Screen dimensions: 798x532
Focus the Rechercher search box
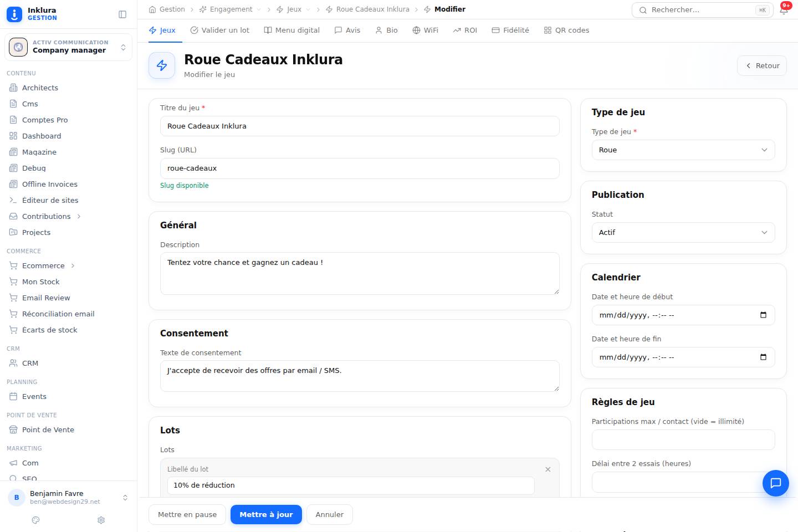point(703,10)
